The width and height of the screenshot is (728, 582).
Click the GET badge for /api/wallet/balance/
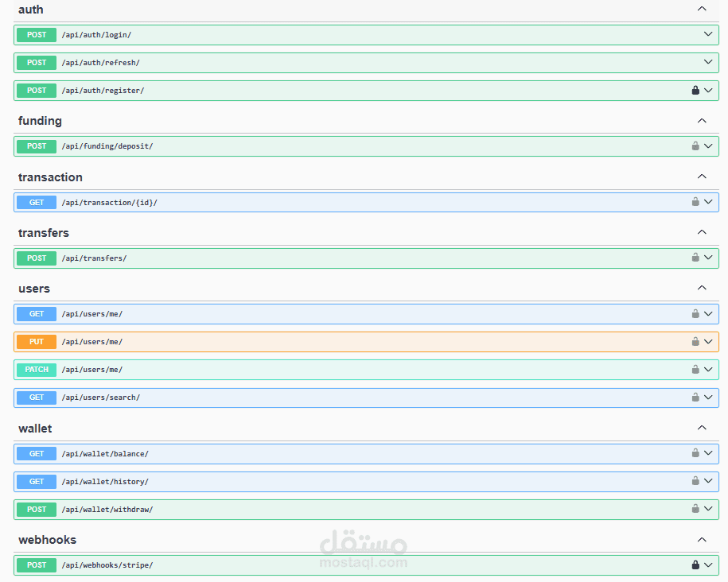point(37,453)
